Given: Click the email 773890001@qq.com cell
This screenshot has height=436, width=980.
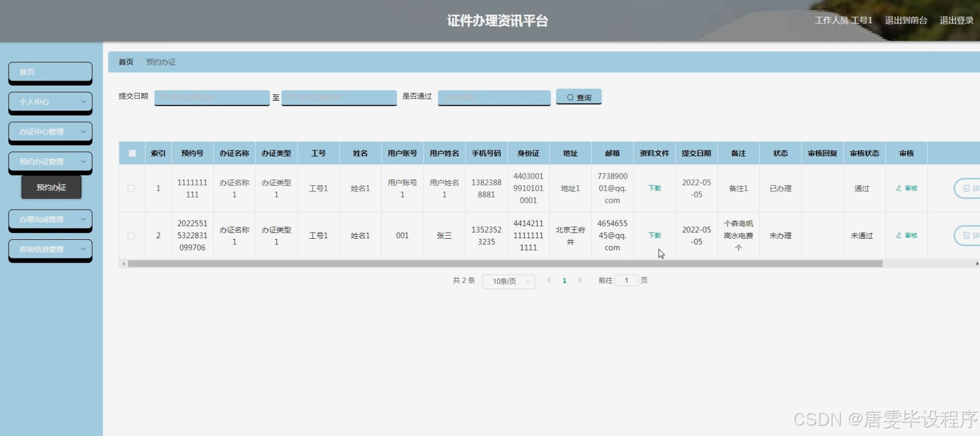Looking at the screenshot, I should [612, 188].
